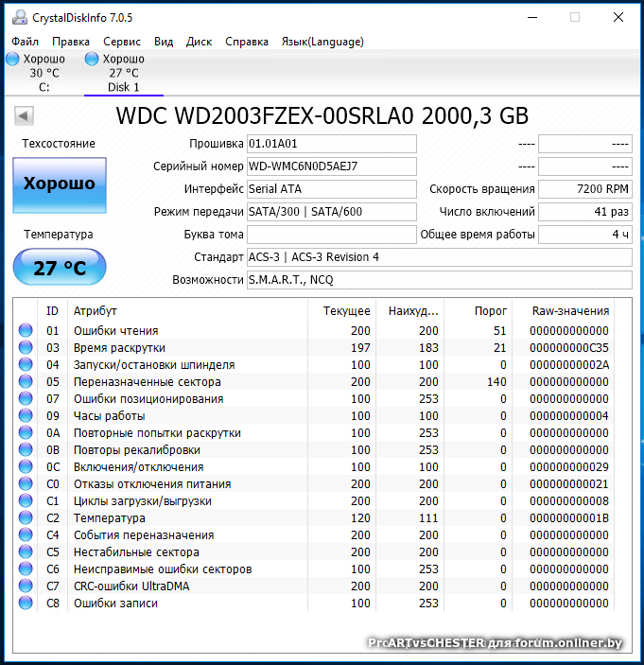Image resolution: width=644 pixels, height=665 pixels.
Task: Click the blue Хорошо health status button
Action: [x=60, y=184]
